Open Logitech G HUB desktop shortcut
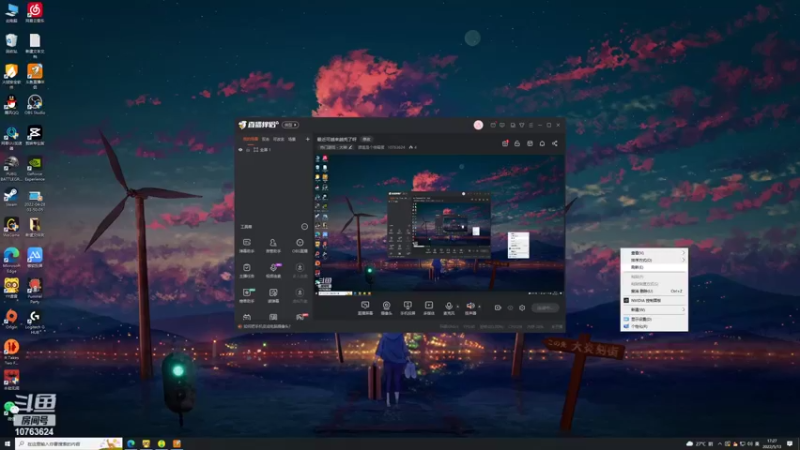 point(35,321)
